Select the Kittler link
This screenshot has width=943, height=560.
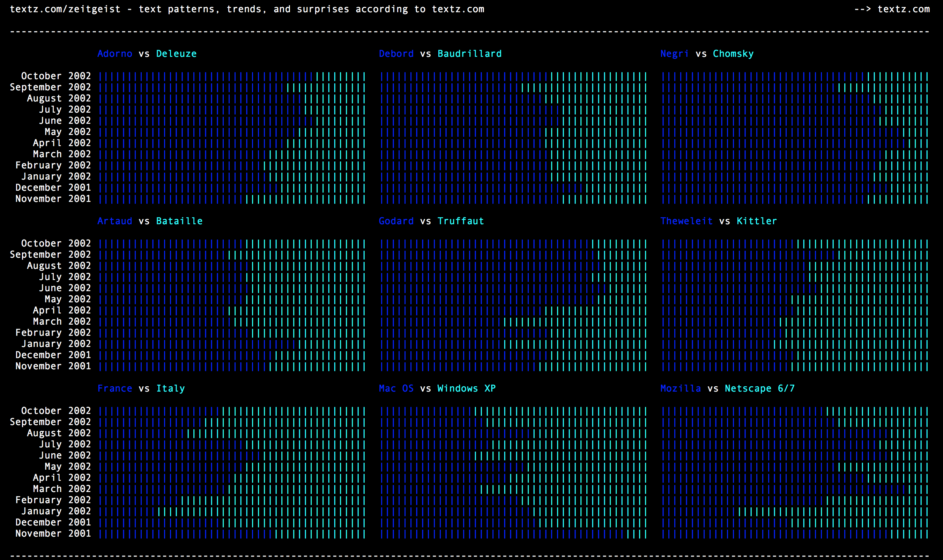pyautogui.click(x=757, y=221)
